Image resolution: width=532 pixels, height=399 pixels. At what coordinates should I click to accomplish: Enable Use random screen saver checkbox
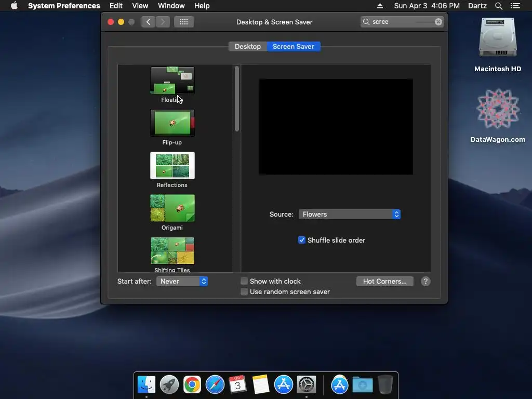tap(244, 292)
